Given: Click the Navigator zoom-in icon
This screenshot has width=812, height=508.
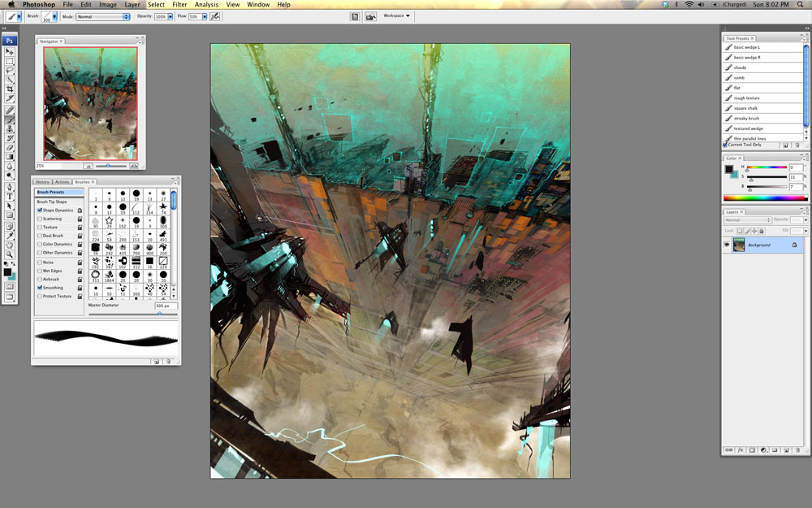Looking at the screenshot, I should (x=134, y=166).
